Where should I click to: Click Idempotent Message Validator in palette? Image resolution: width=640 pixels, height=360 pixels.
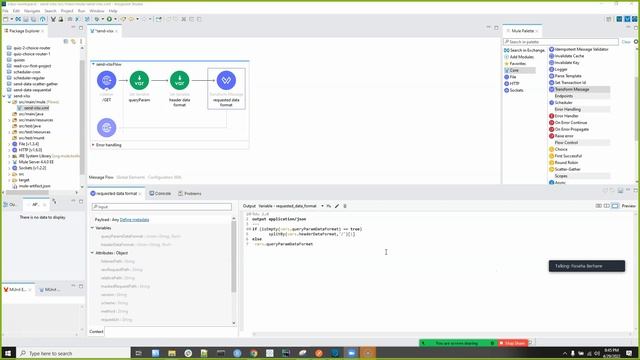click(581, 49)
